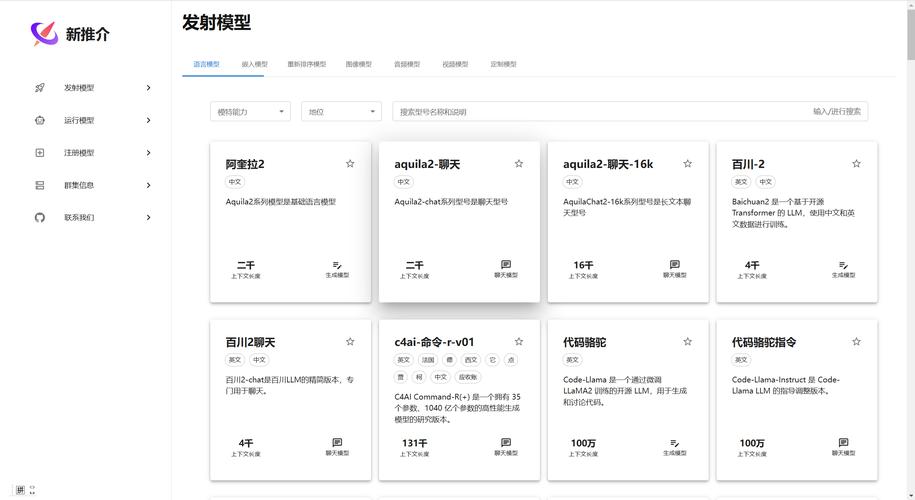Toggle favorite star on c4ai-命令-r-v01 card
The image size is (915, 500).
pyautogui.click(x=518, y=341)
